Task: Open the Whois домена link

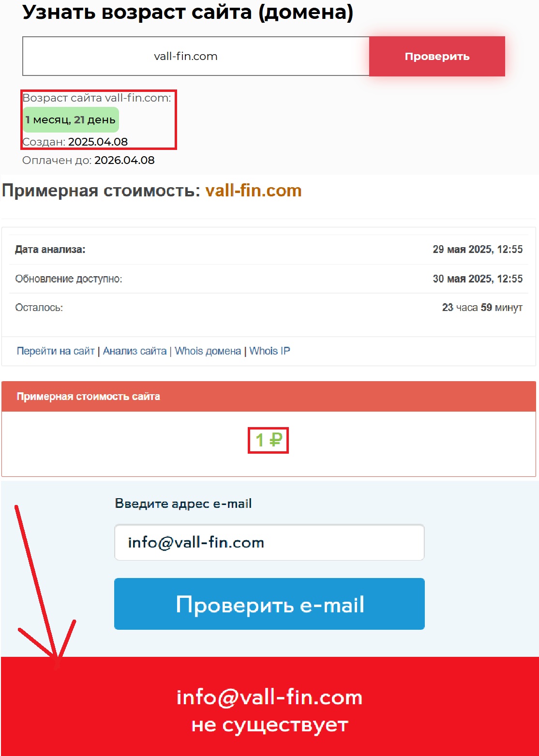Action: click(208, 351)
